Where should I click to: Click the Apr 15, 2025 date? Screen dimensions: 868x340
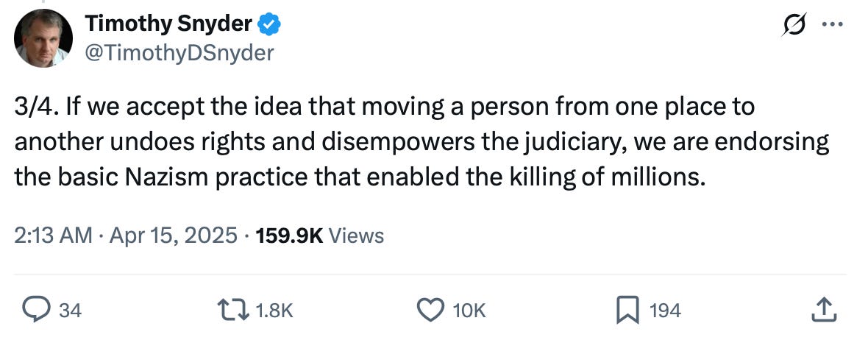point(174,236)
